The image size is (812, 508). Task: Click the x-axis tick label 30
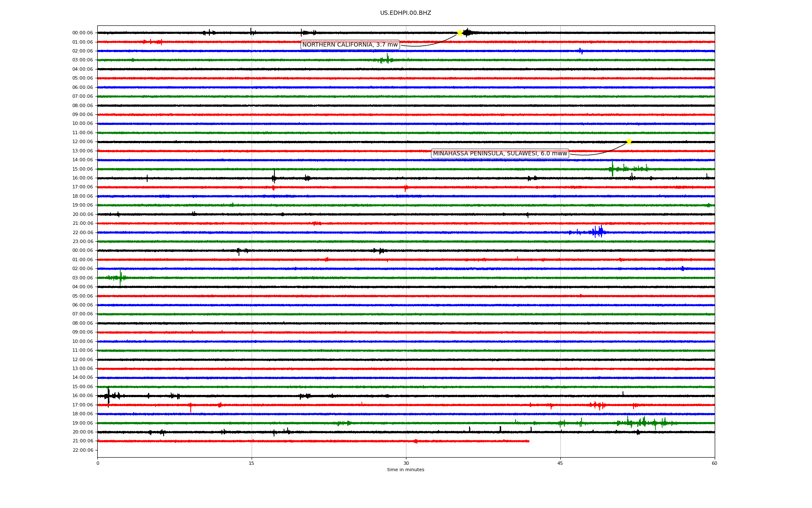pos(406,463)
